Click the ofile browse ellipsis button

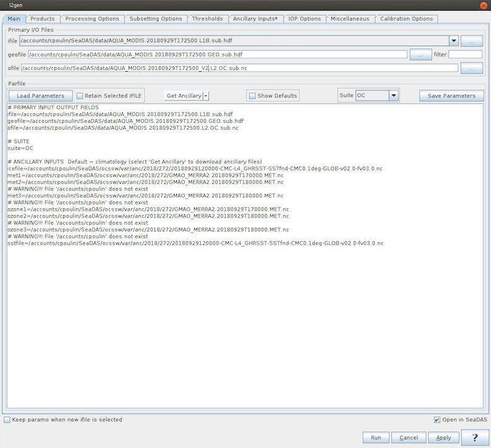click(x=472, y=68)
